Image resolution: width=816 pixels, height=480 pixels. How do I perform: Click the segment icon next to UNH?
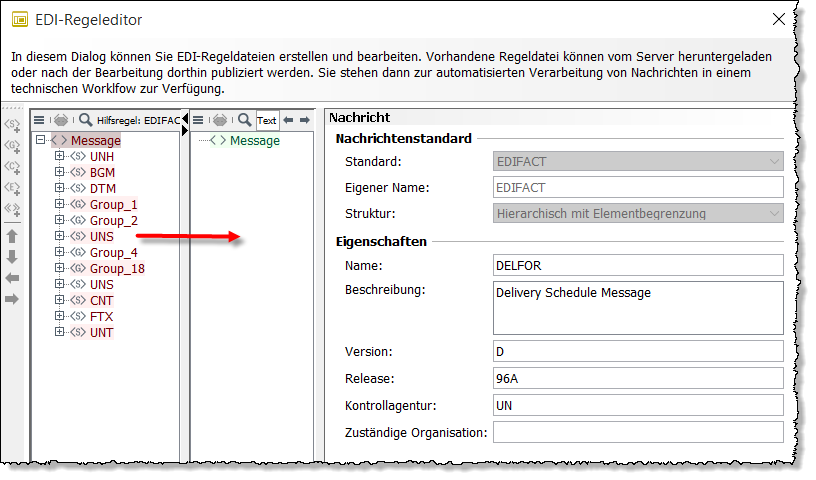click(78, 156)
